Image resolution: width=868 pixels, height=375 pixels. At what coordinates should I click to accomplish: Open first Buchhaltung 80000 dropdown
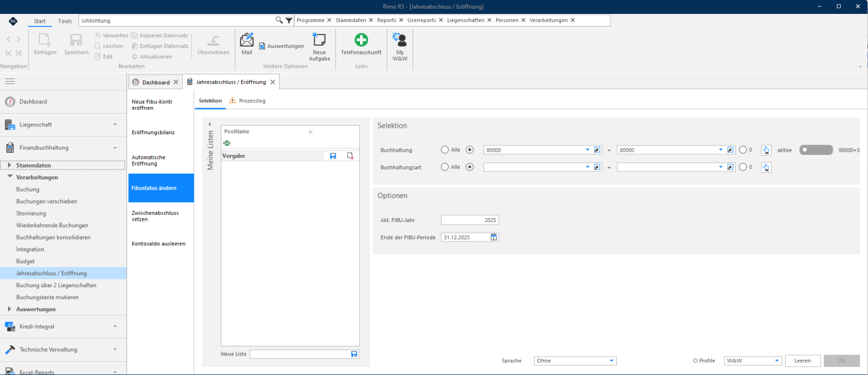(x=587, y=150)
